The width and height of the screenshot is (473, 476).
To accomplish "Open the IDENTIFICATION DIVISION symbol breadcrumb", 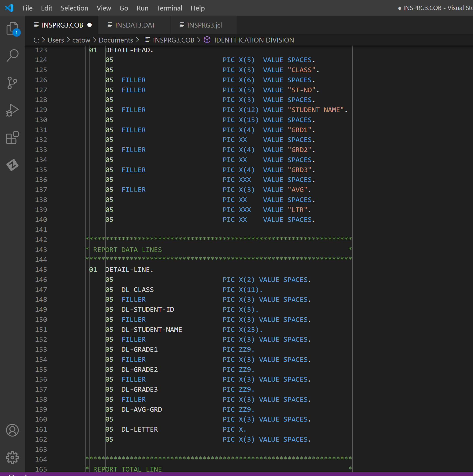I will [254, 40].
